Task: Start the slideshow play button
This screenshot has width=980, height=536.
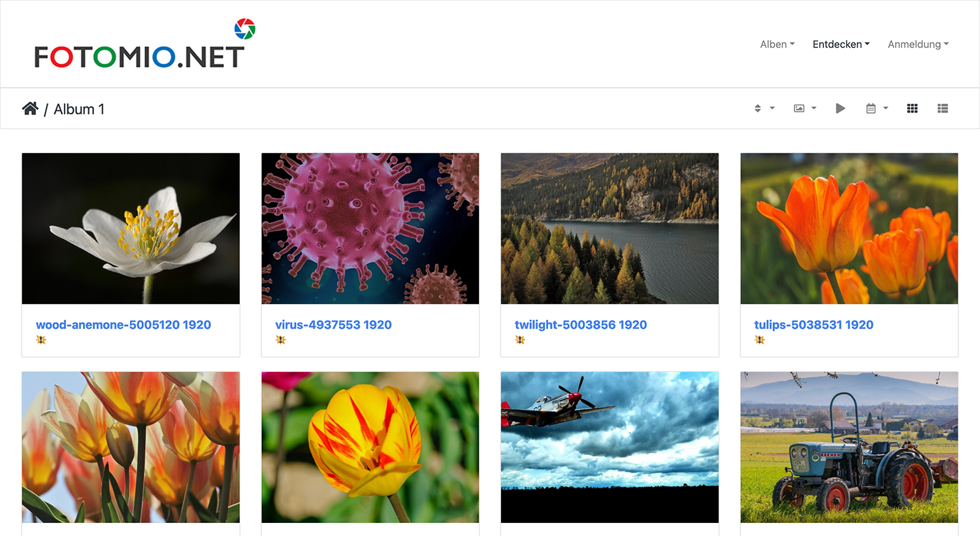Action: pyautogui.click(x=840, y=109)
